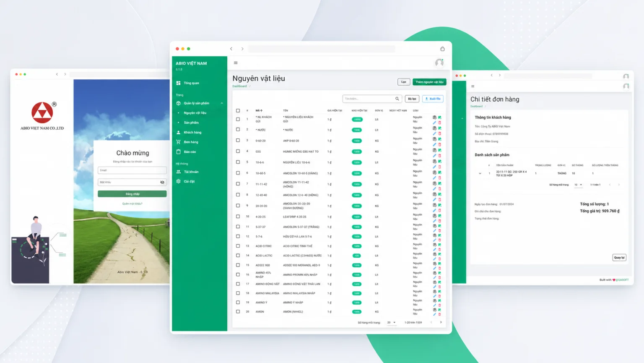Check the row 8 12-40-40 checkbox

[238, 195]
